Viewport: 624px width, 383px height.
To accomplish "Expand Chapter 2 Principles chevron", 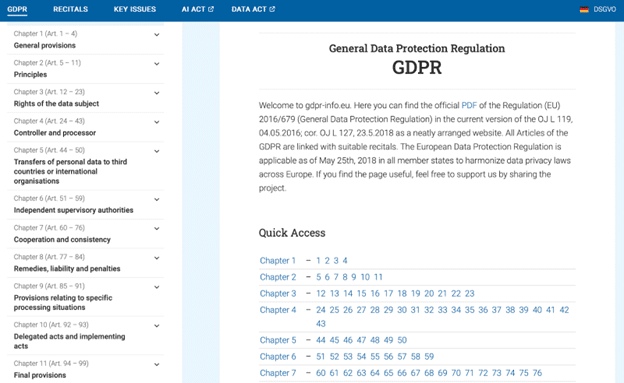I will [157, 64].
